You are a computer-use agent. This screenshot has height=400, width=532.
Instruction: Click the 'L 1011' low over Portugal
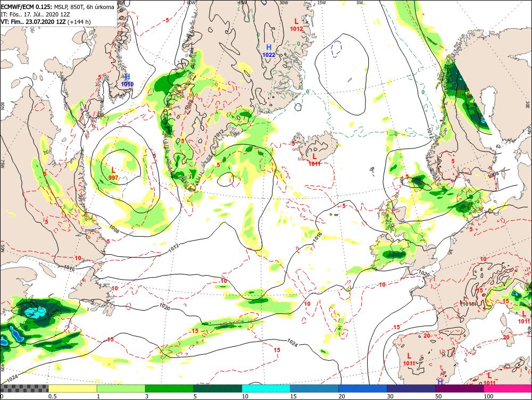[409, 359]
